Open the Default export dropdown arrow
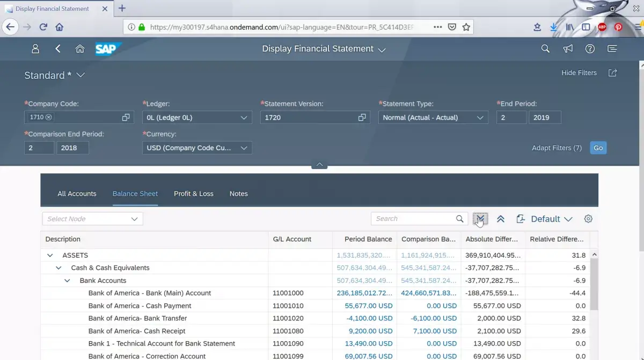Viewport: 644px width, 360px height. tap(568, 219)
